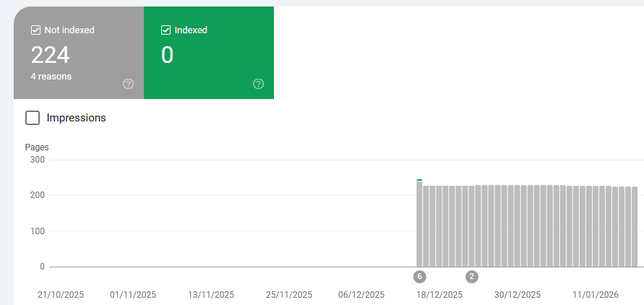
Task: Click annotation marker labeled 2
Action: (x=472, y=276)
